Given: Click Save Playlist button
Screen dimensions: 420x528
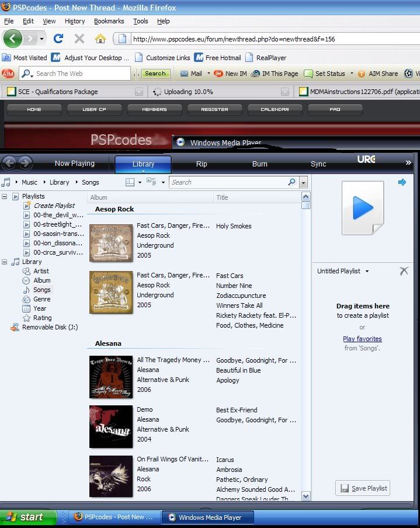Looking at the screenshot, I should tap(363, 488).
